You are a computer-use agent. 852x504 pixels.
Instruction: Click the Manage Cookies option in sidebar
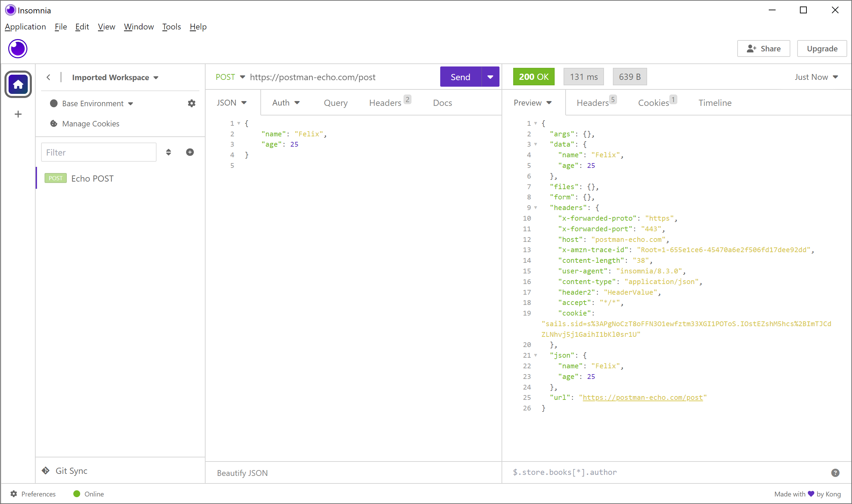tap(90, 124)
